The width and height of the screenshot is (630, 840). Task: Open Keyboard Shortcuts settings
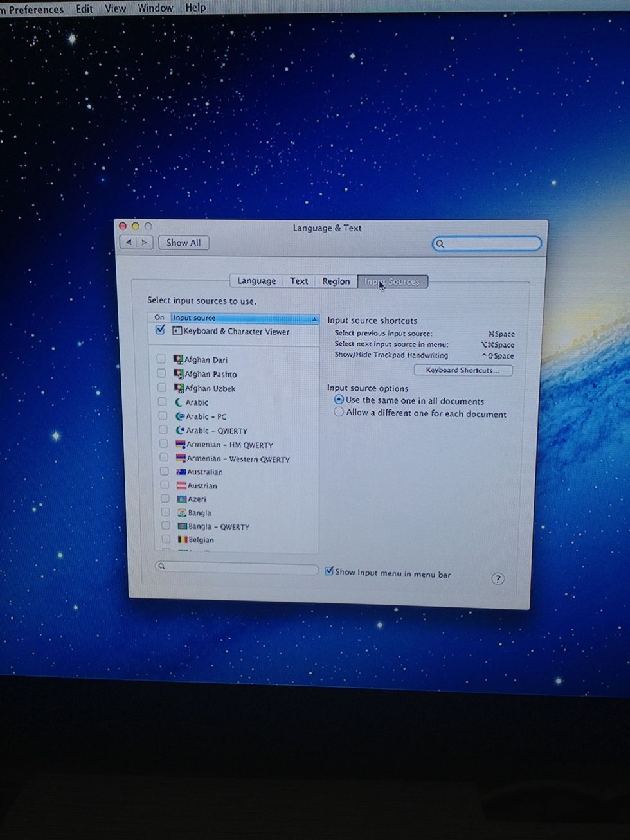tap(463, 370)
